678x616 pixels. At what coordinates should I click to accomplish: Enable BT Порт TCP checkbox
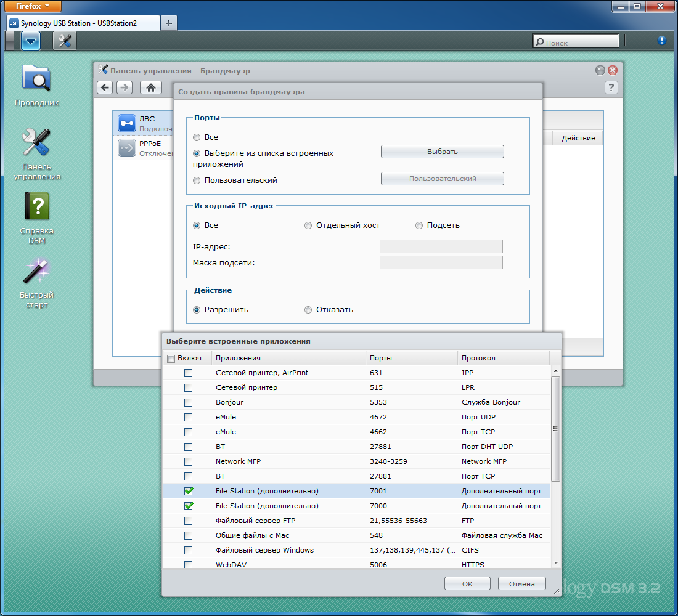point(189,476)
